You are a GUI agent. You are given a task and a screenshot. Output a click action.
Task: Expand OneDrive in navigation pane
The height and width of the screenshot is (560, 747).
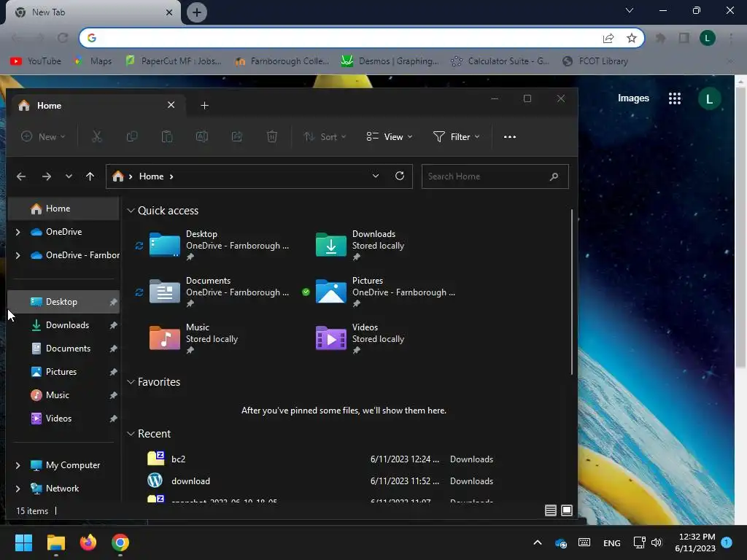pyautogui.click(x=18, y=232)
